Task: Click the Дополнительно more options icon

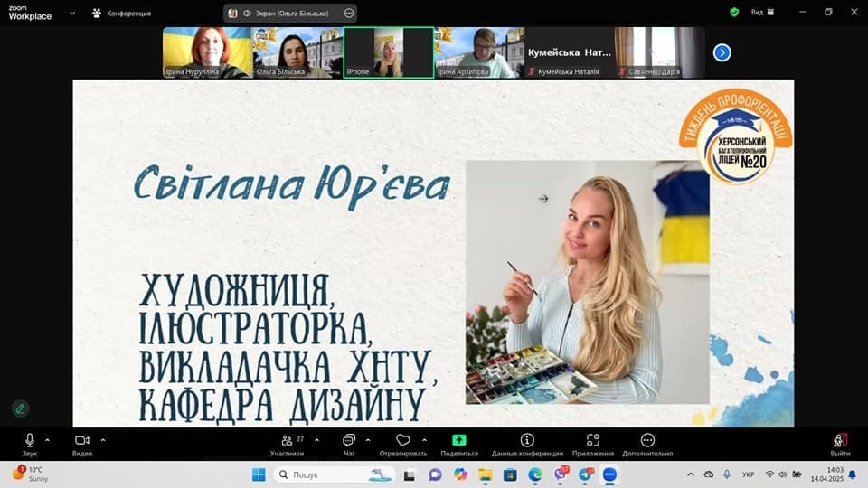Action: 647,441
